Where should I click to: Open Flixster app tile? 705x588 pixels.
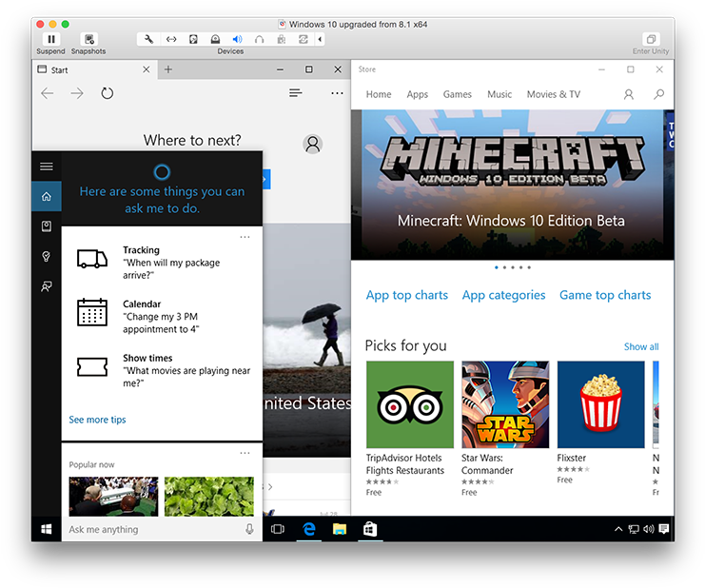click(600, 422)
